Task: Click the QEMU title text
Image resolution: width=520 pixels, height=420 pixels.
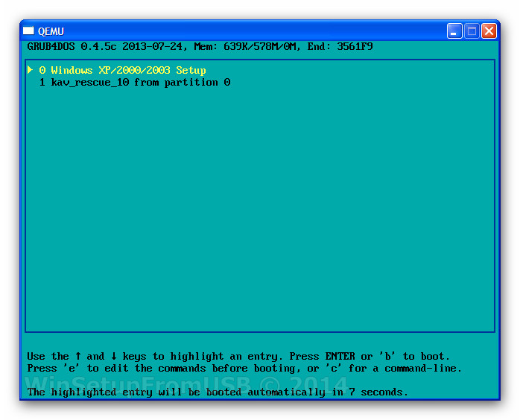Action: point(51,31)
